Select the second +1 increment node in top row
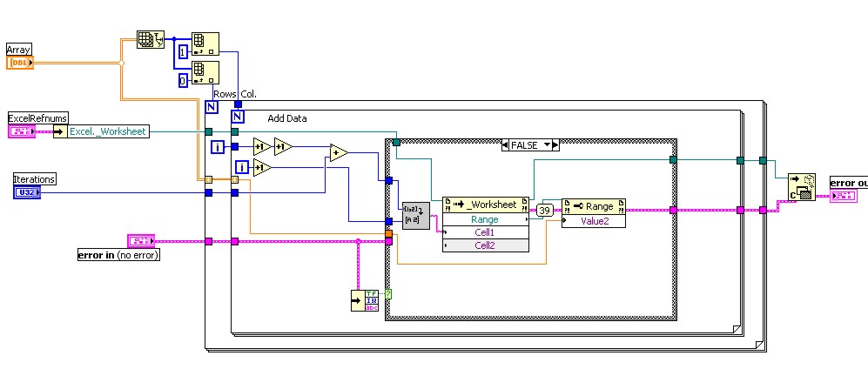Screen dimensions: 868x369 [x=283, y=146]
